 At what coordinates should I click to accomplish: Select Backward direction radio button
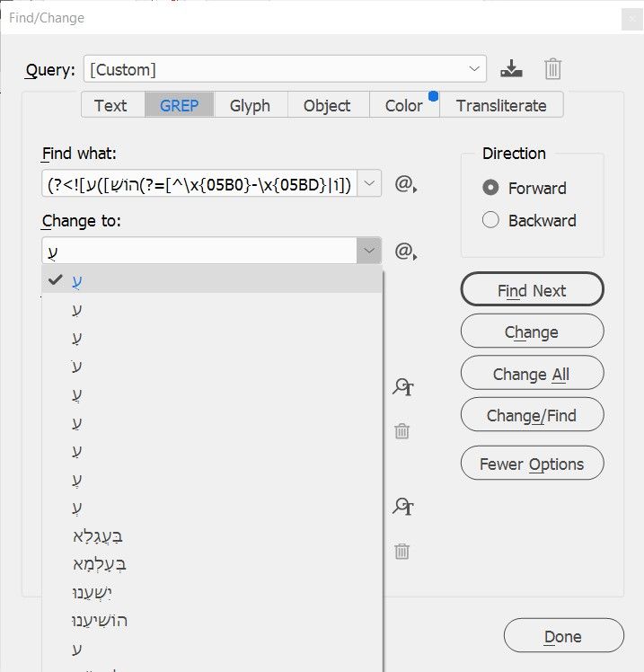(490, 220)
